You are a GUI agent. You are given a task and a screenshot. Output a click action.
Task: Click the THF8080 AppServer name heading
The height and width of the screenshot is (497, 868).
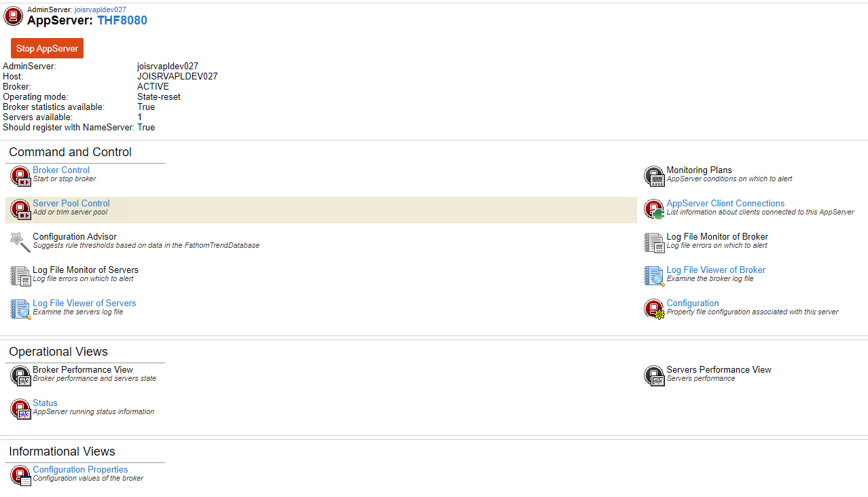(122, 20)
